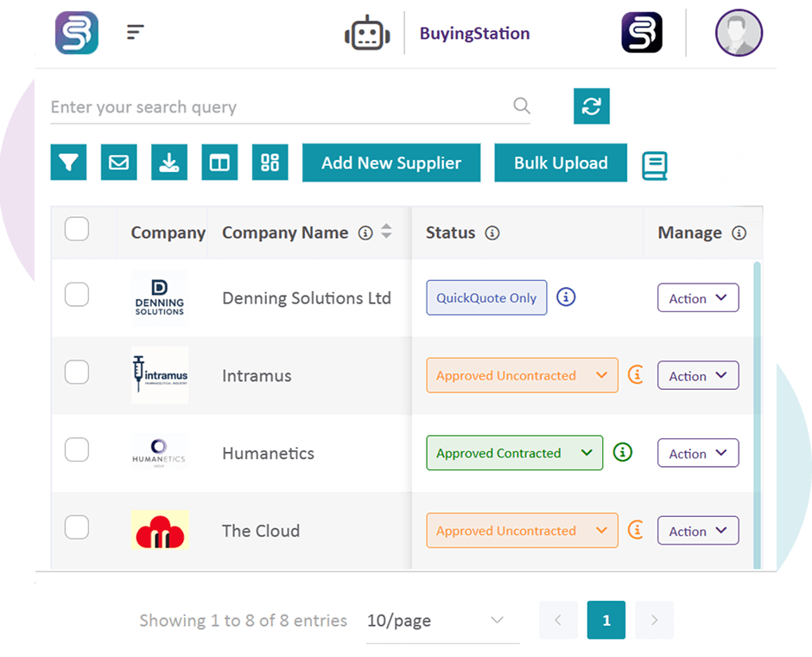The image size is (812, 657).
Task: Click the filter funnel icon
Action: [69, 163]
